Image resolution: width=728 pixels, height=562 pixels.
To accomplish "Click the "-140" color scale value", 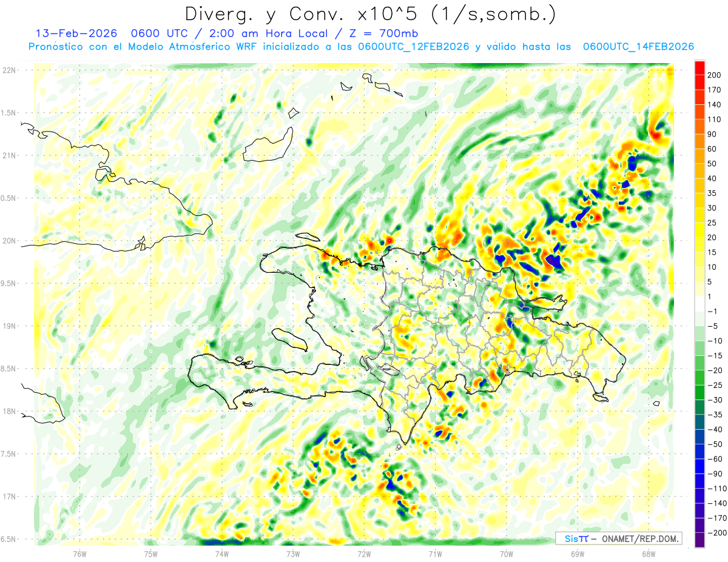I will [x=717, y=503].
